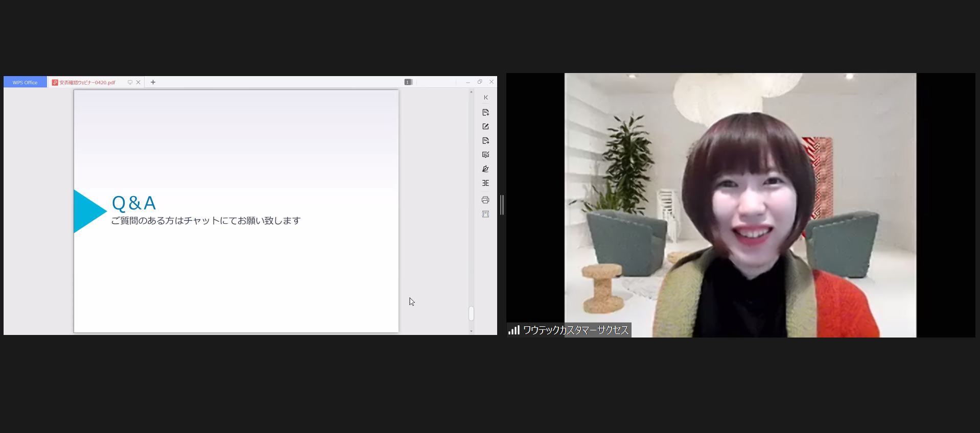The image size is (980, 433).
Task: Close the 安否確認ウェビナー0420.pdf document tab
Action: pyautogui.click(x=138, y=82)
